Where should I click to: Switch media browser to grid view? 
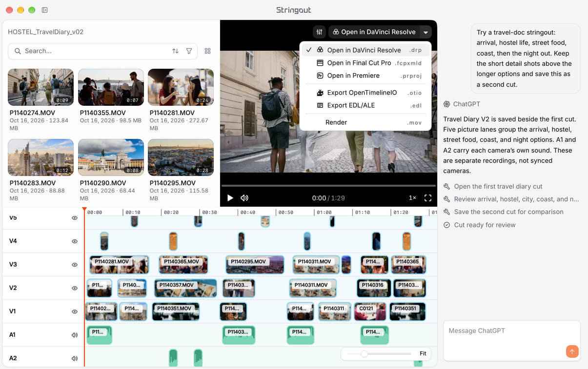207,51
